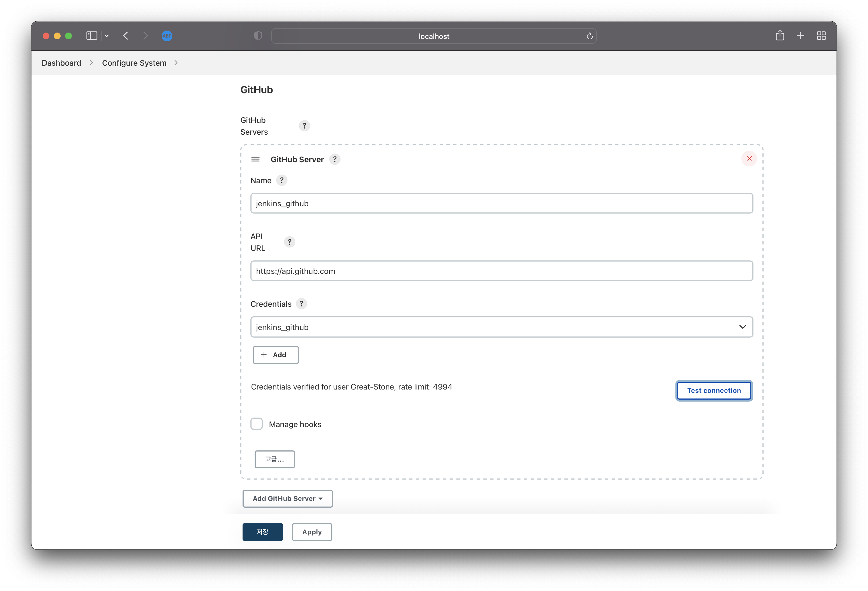
Task: Reload the localhost page
Action: (x=589, y=36)
